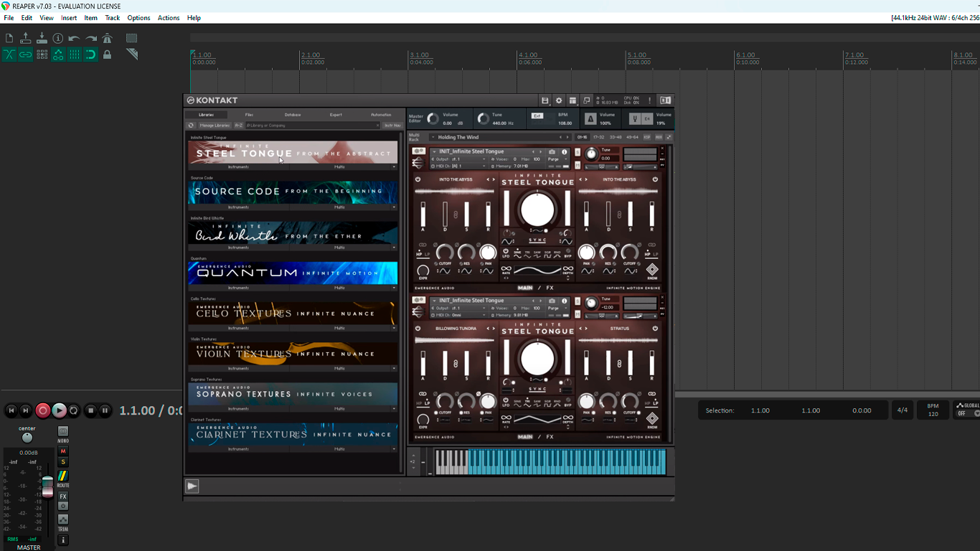This screenshot has height=551, width=980.
Task: Click the KSP button in multi rack
Action: pos(647,137)
